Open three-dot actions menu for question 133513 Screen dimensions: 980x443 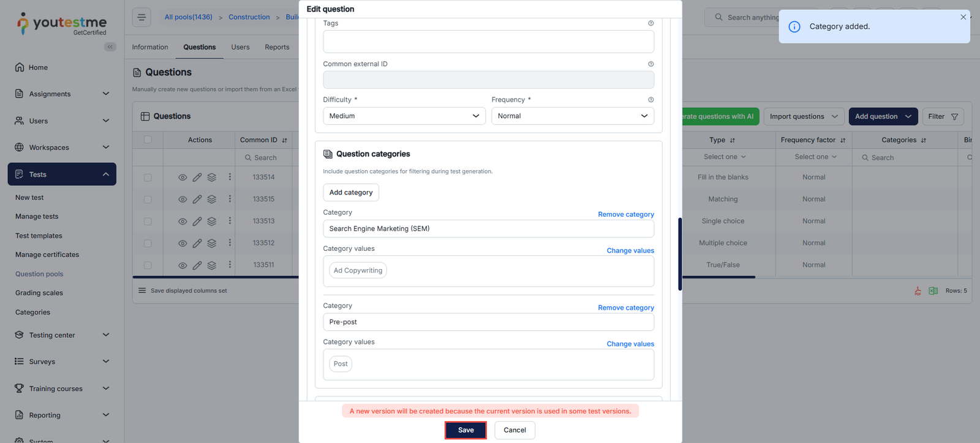(230, 221)
